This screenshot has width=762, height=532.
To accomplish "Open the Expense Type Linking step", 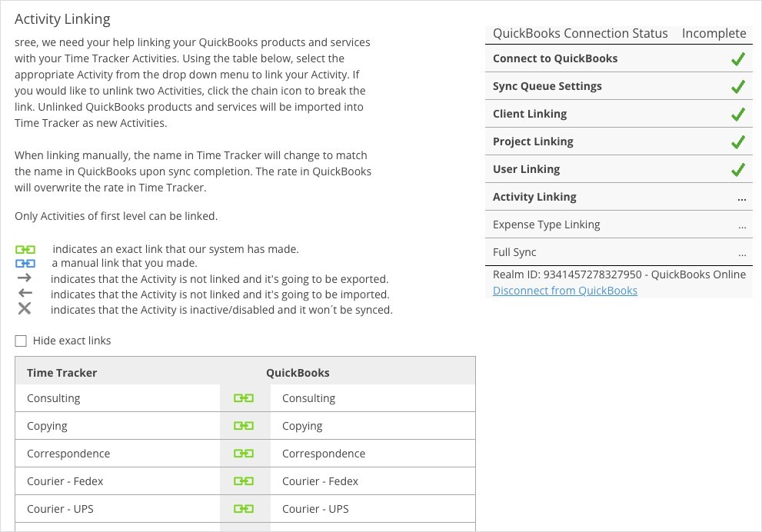I will coord(619,225).
